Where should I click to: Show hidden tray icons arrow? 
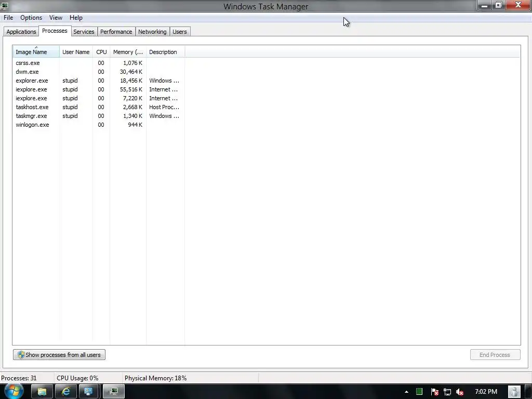406,392
